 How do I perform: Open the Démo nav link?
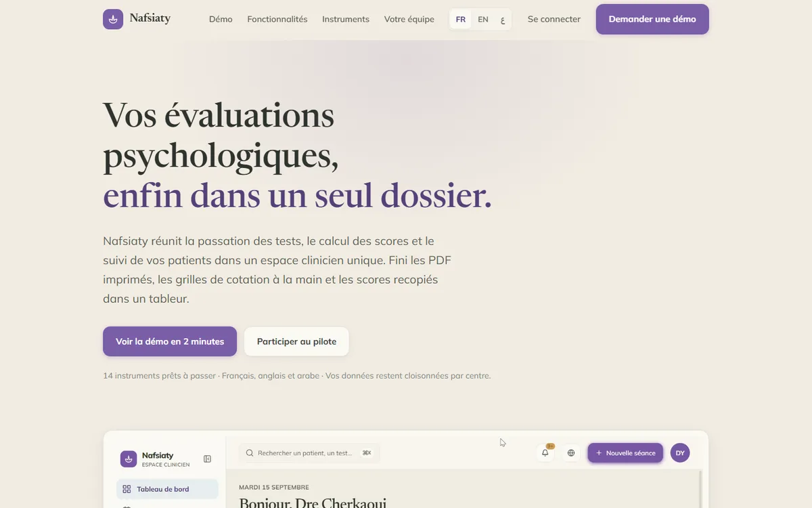(x=221, y=19)
